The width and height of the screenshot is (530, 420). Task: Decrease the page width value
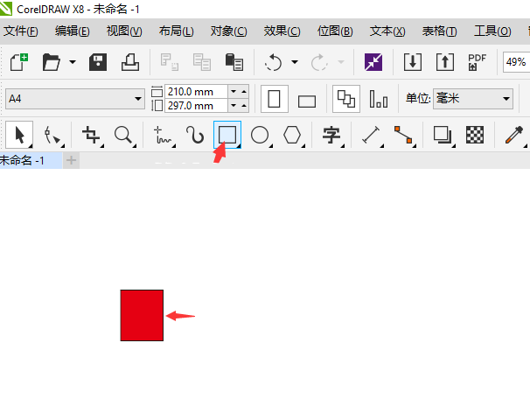(234, 92)
